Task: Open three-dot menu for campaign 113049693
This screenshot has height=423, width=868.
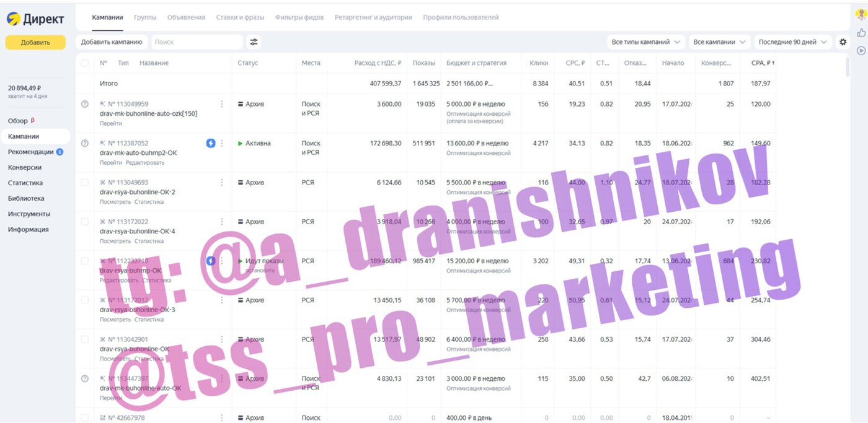Action: click(x=222, y=183)
